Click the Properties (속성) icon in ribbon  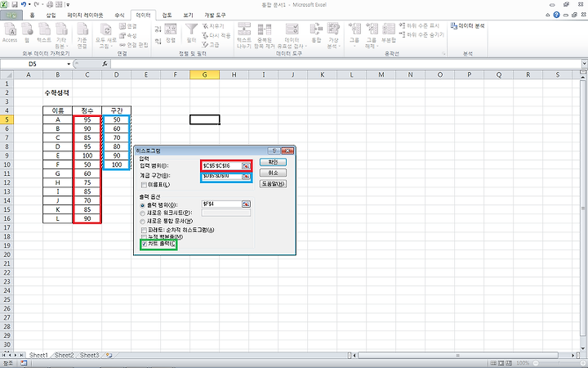point(122,36)
